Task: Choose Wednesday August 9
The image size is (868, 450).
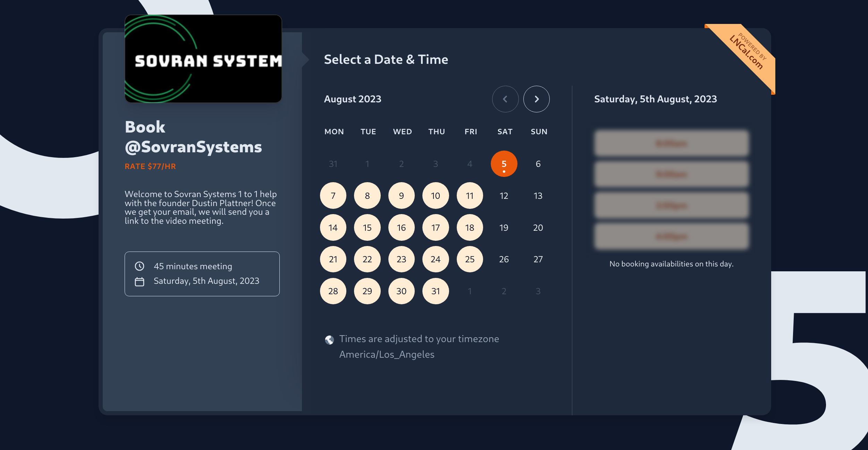Action: pyautogui.click(x=402, y=196)
